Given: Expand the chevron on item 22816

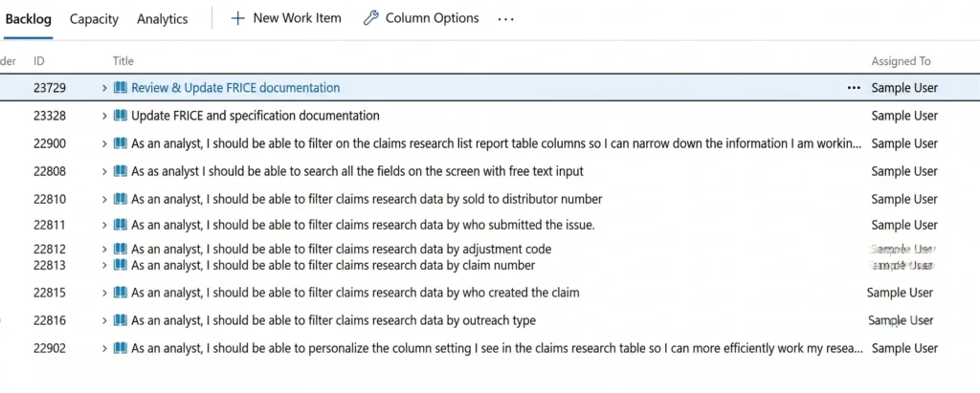Looking at the screenshot, I should click(x=105, y=320).
